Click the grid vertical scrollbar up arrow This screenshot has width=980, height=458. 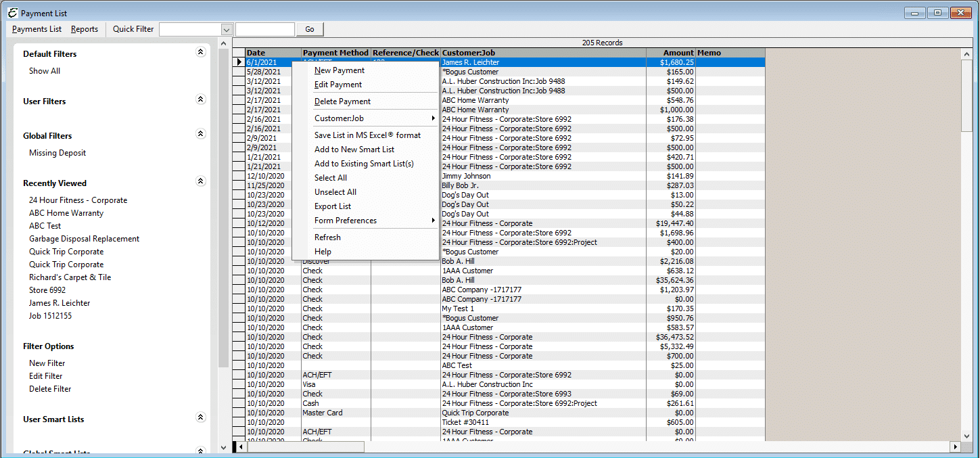point(966,53)
